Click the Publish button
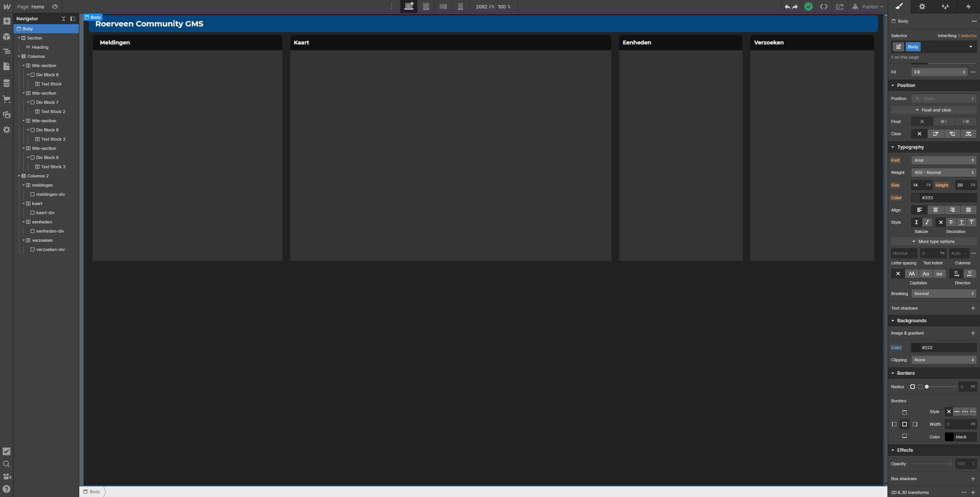980x497 pixels. pos(870,7)
